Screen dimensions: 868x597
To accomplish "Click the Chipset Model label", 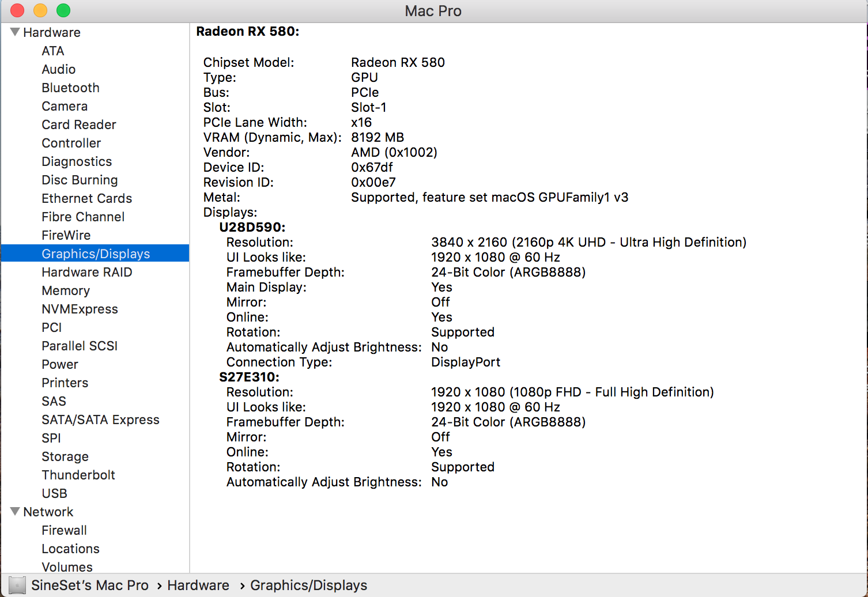I will coord(249,62).
